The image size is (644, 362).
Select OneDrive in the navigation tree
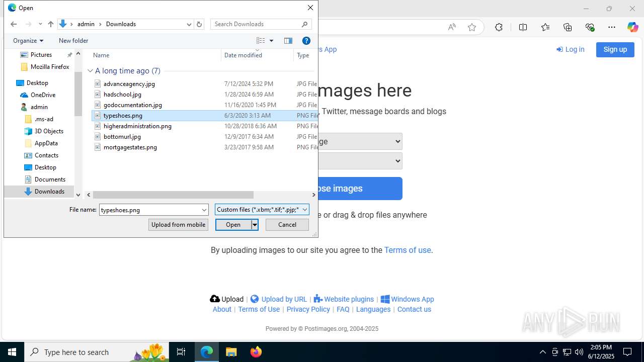pos(43,95)
